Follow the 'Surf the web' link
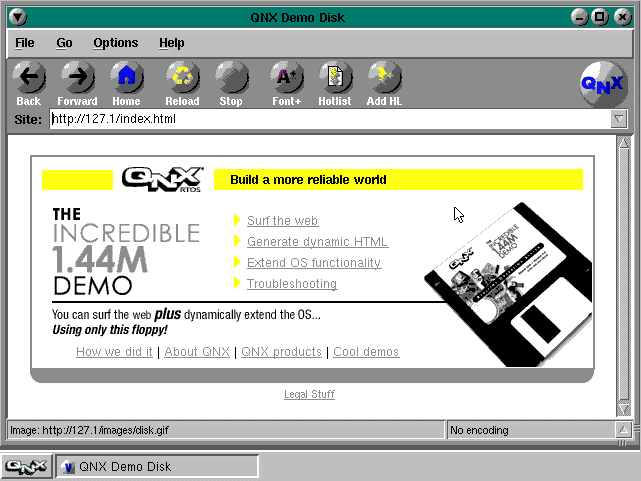Viewport: 641px width, 481px height. pos(282,221)
